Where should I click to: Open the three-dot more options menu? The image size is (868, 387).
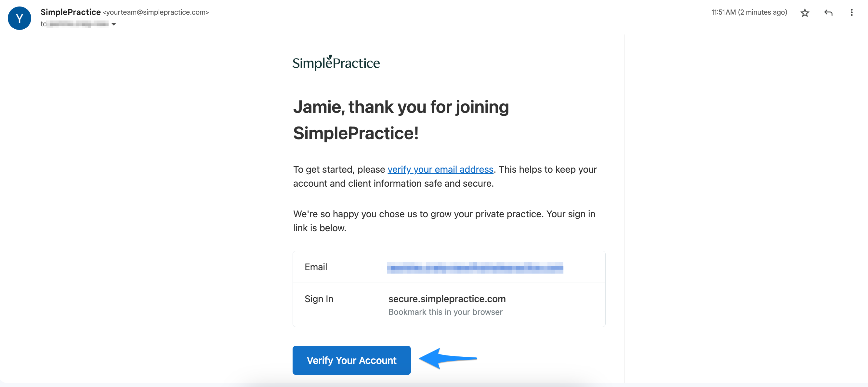[851, 13]
